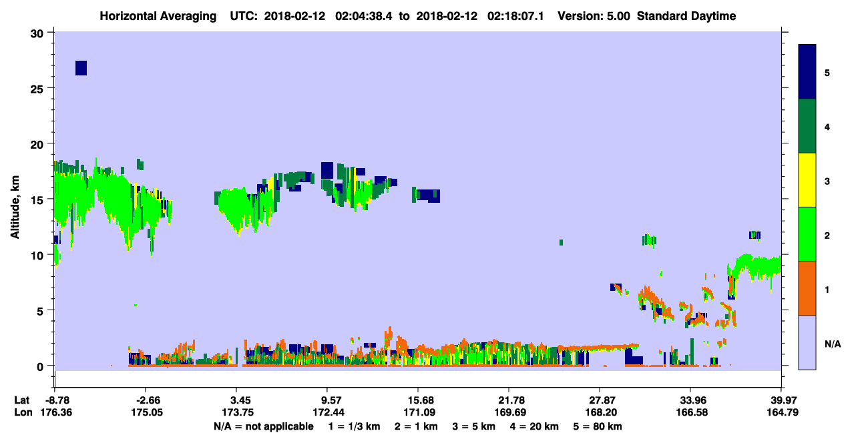Click the y-axis tick label '25'
The image size is (868, 445).
coord(38,89)
